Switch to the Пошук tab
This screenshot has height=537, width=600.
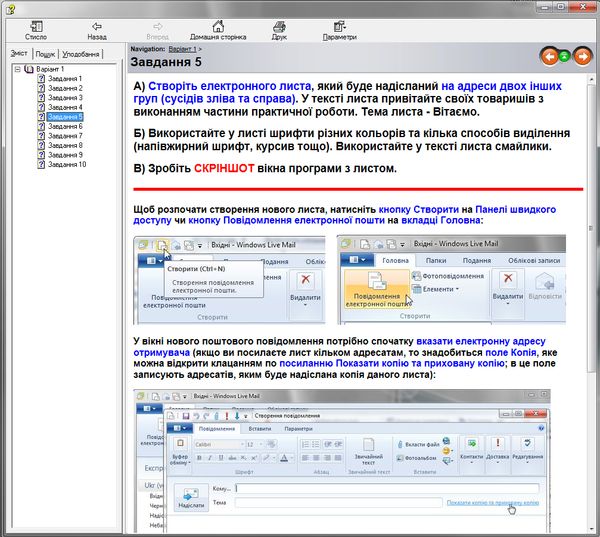45,54
